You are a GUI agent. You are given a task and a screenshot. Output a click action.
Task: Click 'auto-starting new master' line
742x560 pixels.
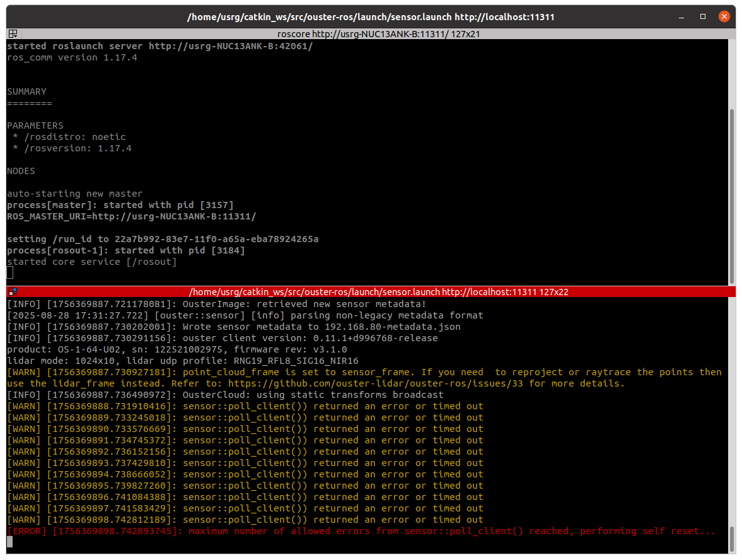[x=75, y=194]
